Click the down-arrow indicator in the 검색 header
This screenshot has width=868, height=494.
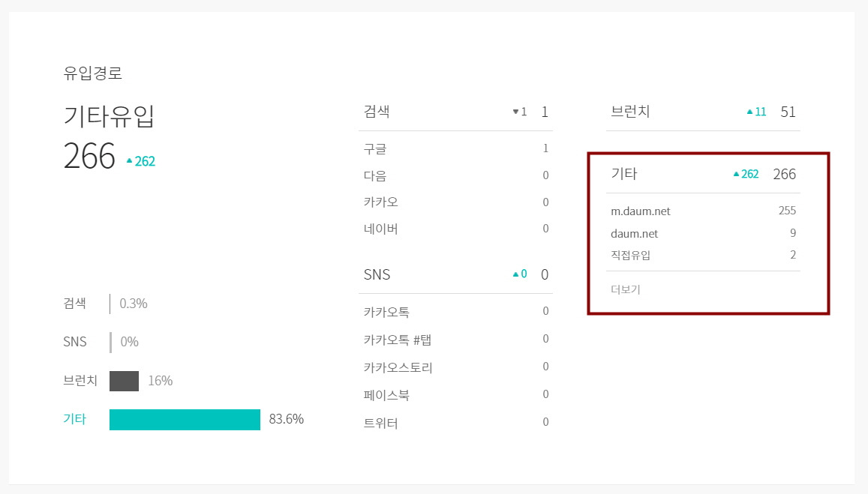point(515,112)
